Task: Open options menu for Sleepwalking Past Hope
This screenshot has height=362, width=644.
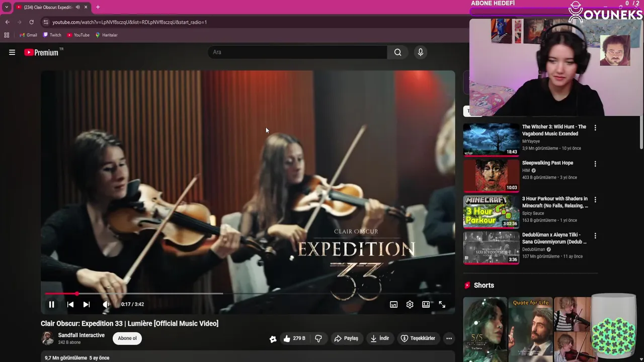Action: [595, 164]
